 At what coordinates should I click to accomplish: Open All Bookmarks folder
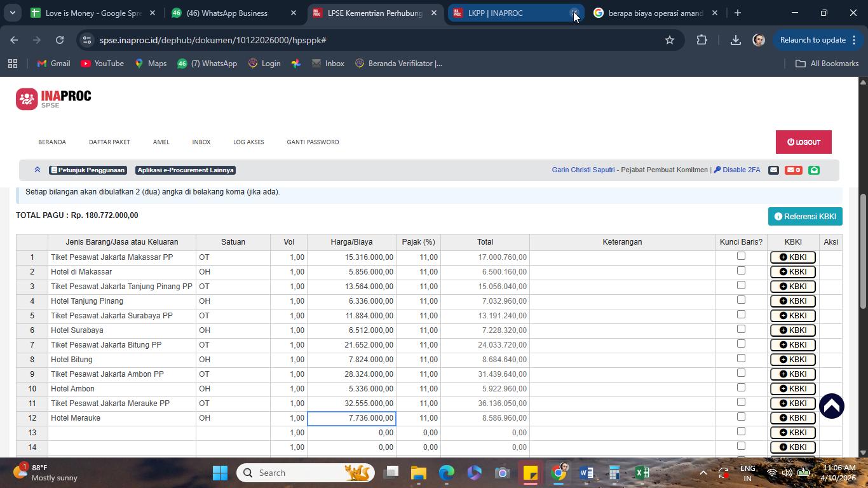point(827,64)
